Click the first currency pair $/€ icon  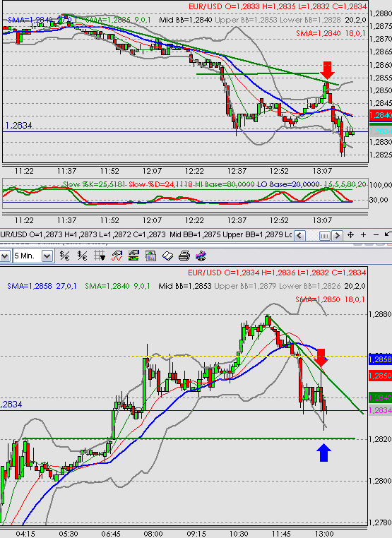(64, 256)
